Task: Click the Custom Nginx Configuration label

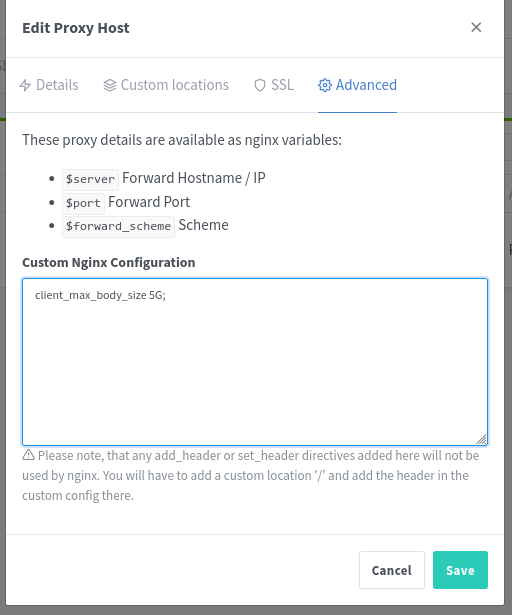Action: click(x=109, y=262)
